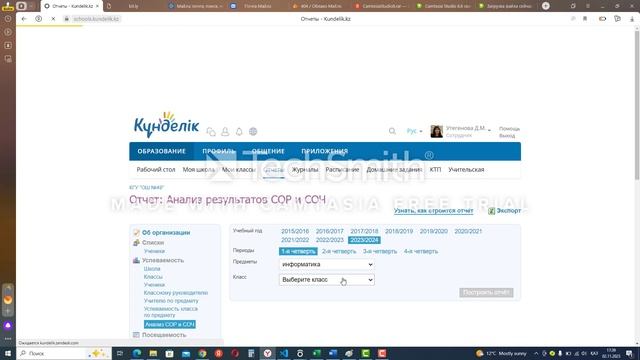
Task: Open Учителю по предмету report in sidebar
Action: 171,301
